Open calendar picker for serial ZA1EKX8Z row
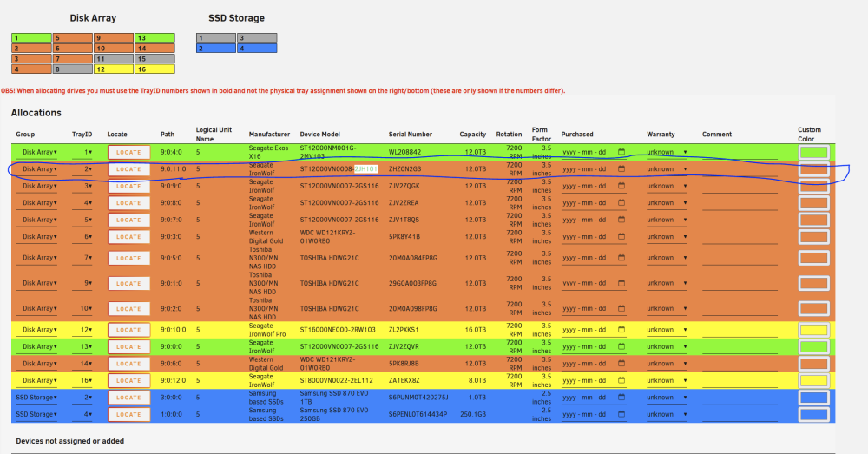 tap(621, 380)
